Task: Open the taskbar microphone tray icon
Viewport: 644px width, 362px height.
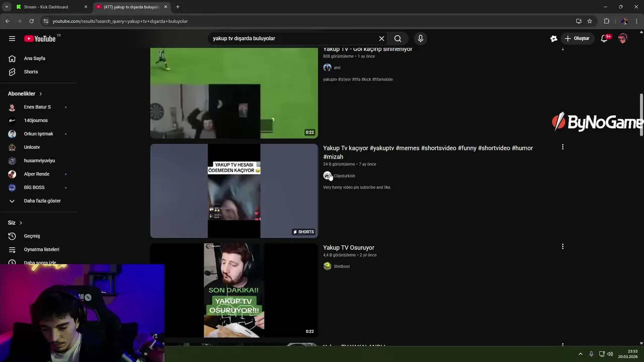Action: 591,354
